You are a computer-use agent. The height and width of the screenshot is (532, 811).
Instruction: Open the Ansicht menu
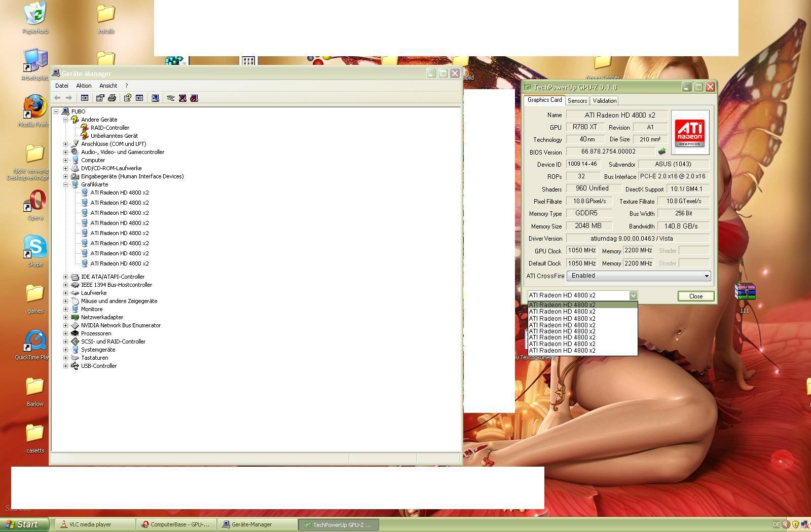tap(108, 86)
